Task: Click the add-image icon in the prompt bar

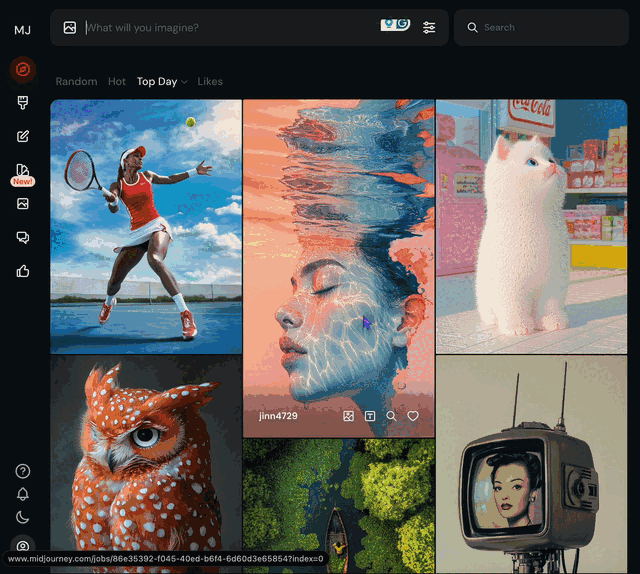Action: click(x=70, y=28)
